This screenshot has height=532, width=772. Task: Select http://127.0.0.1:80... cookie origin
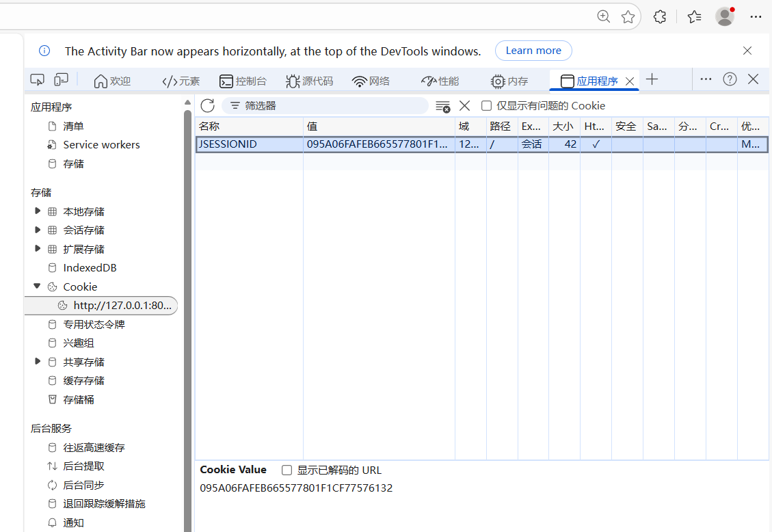pos(101,306)
